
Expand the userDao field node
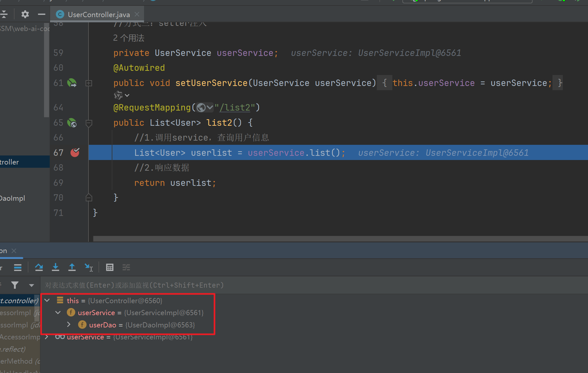pos(69,325)
